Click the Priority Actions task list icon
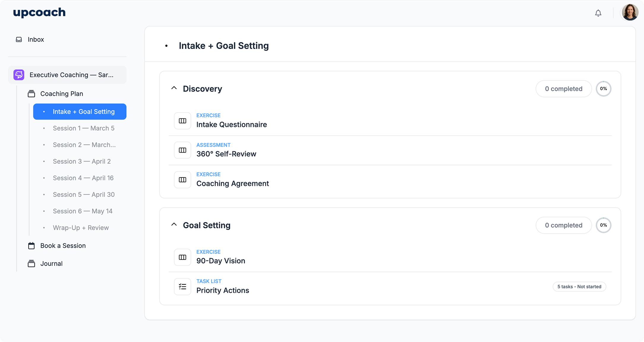This screenshot has width=644, height=342. 182,286
